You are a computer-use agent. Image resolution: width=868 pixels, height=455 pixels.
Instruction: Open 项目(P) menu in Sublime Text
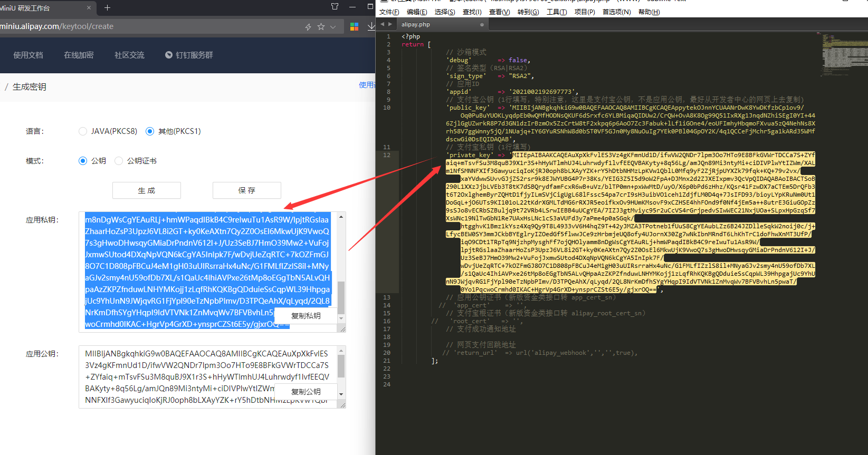click(x=585, y=12)
